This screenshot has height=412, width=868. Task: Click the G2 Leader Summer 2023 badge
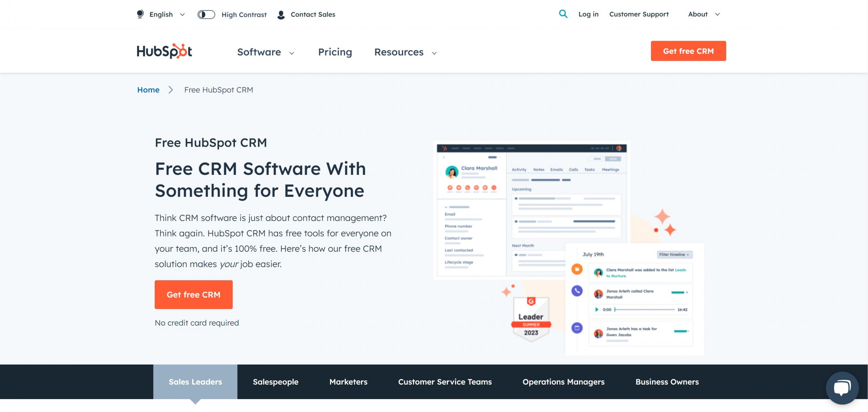coord(531,319)
